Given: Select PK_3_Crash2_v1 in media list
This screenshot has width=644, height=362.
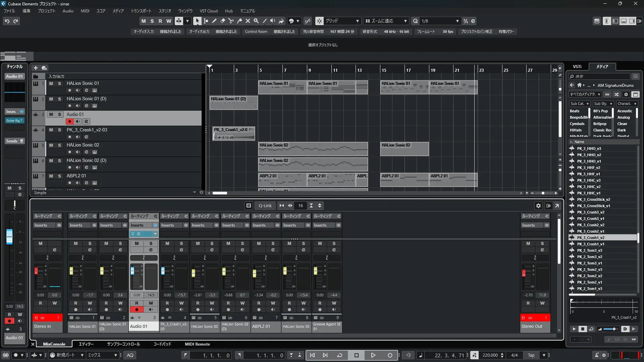Looking at the screenshot, I should click(590, 231).
